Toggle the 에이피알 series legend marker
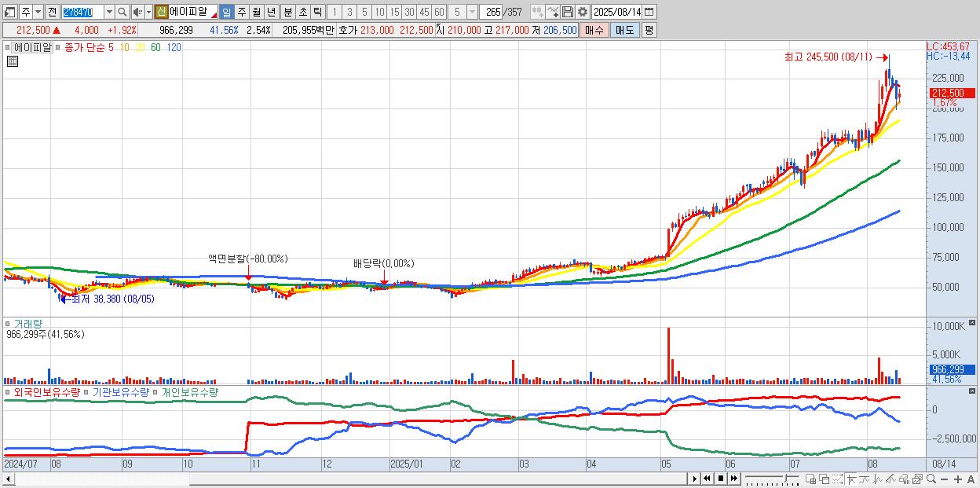 (x=9, y=47)
